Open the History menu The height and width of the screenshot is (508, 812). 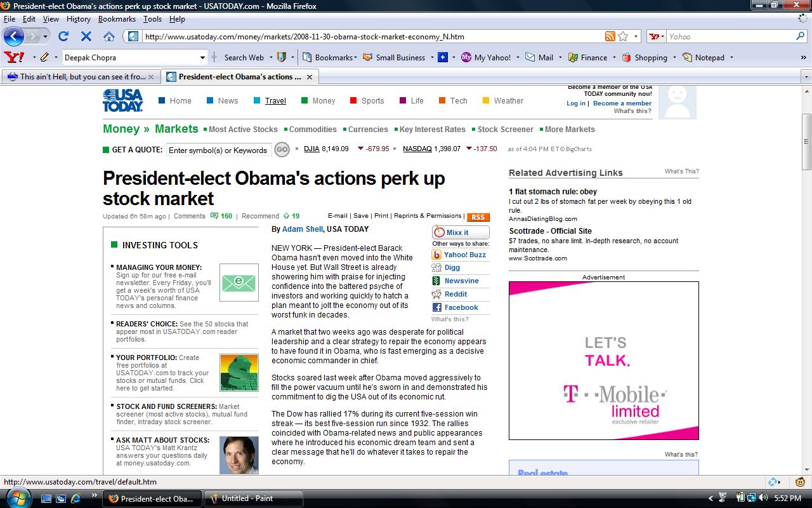click(78, 19)
